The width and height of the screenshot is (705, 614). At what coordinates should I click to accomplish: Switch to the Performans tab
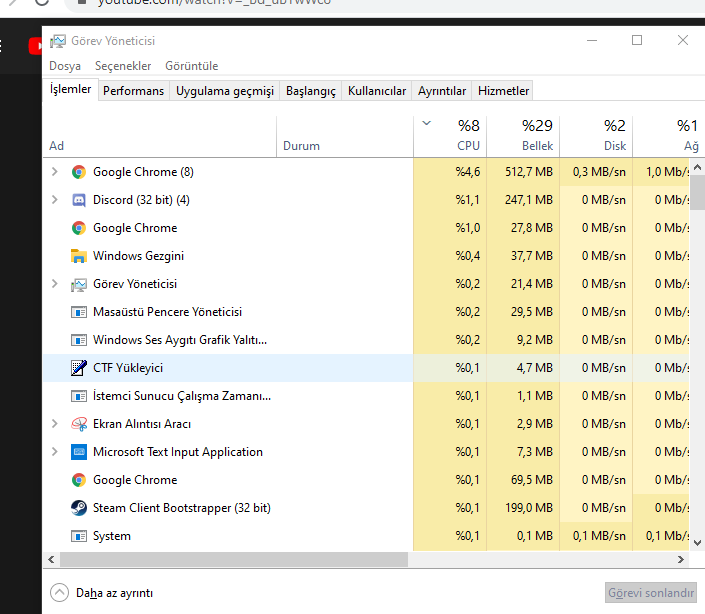[134, 91]
